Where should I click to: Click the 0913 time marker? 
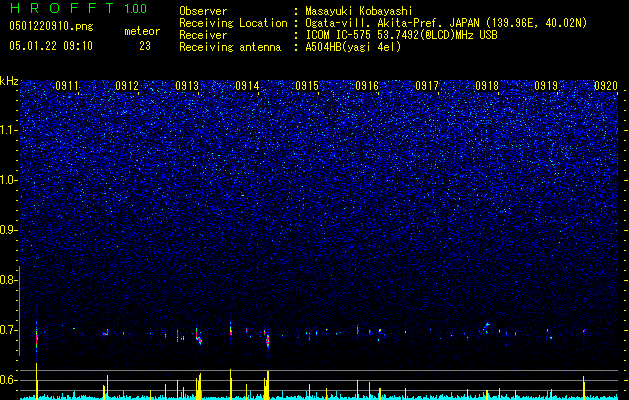click(x=187, y=86)
